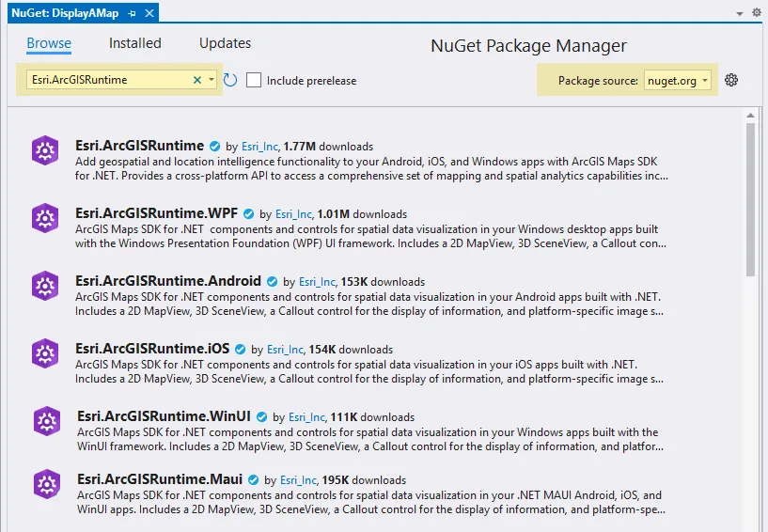The image size is (768, 532).
Task: Open the tab list dropdown arrow
Action: click(740, 14)
